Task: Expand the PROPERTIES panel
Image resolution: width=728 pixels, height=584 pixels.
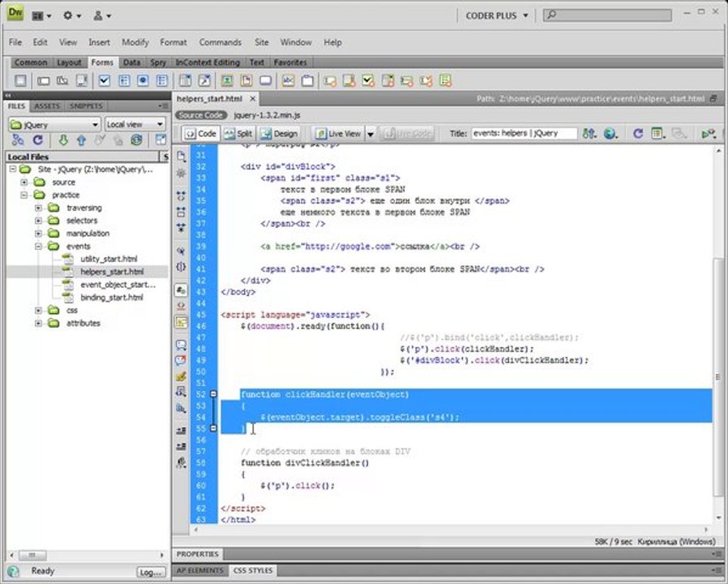Action: (197, 554)
